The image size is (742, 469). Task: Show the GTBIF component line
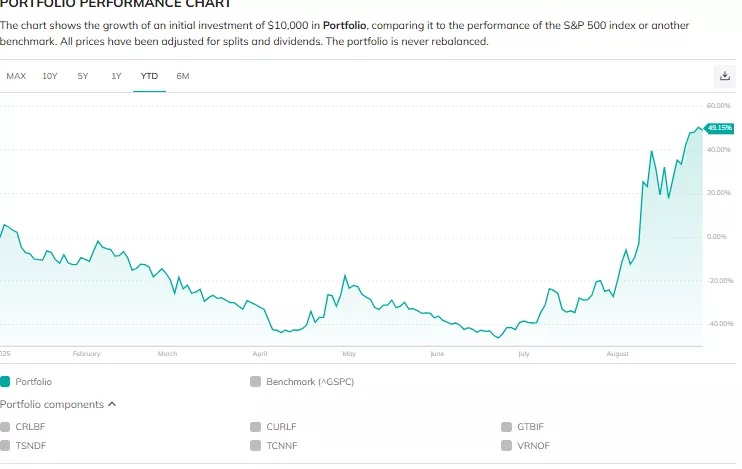coord(507,427)
